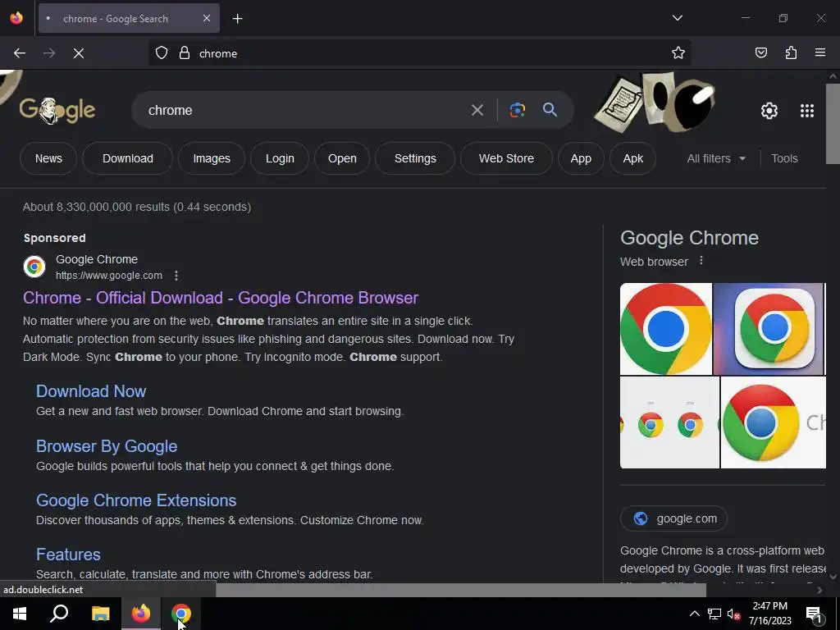840x630 pixels.
Task: Select the Download filter chip
Action: tap(127, 158)
